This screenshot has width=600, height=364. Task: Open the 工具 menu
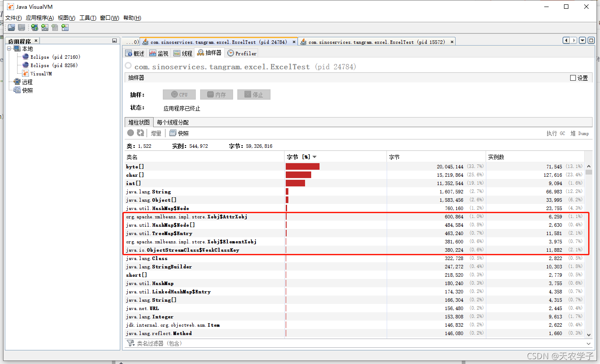pos(87,18)
